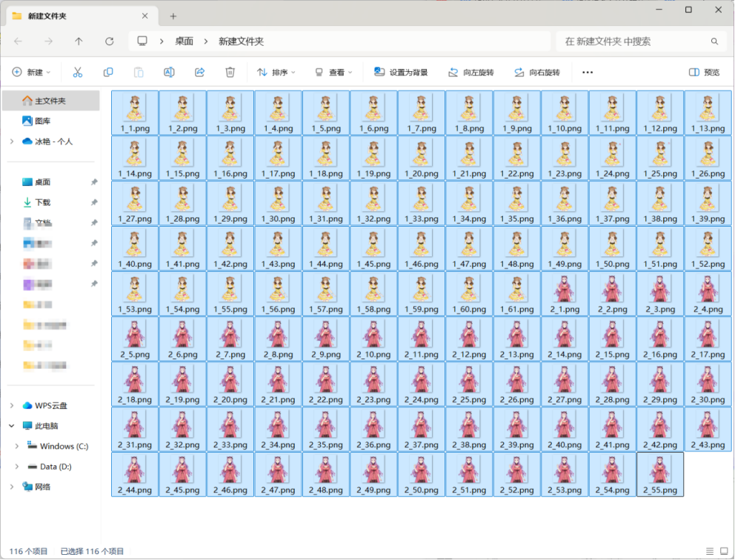Click 向左旋转 rotate left button
This screenshot has width=735, height=560.
point(471,72)
